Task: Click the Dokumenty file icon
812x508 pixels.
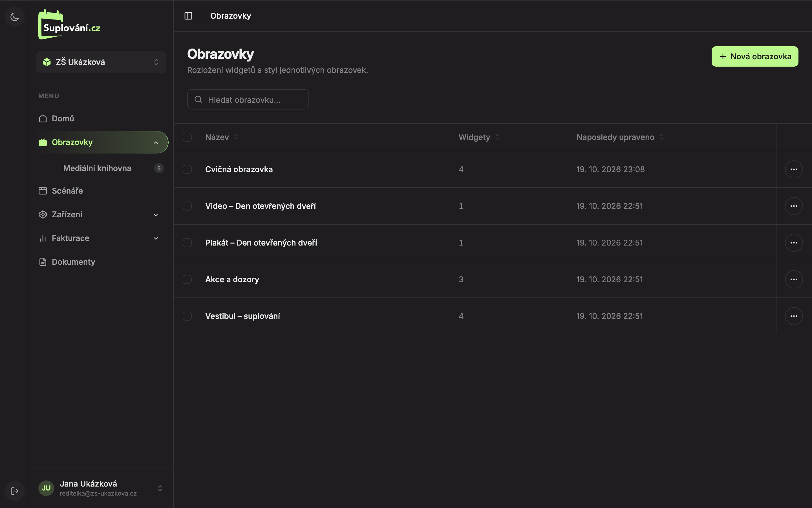Action: [43, 262]
